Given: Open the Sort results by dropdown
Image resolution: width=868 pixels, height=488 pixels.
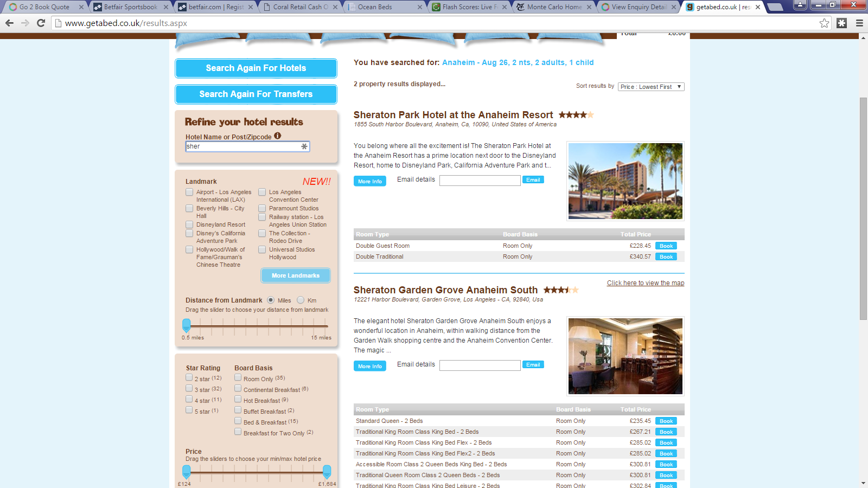Looking at the screenshot, I should 651,87.
